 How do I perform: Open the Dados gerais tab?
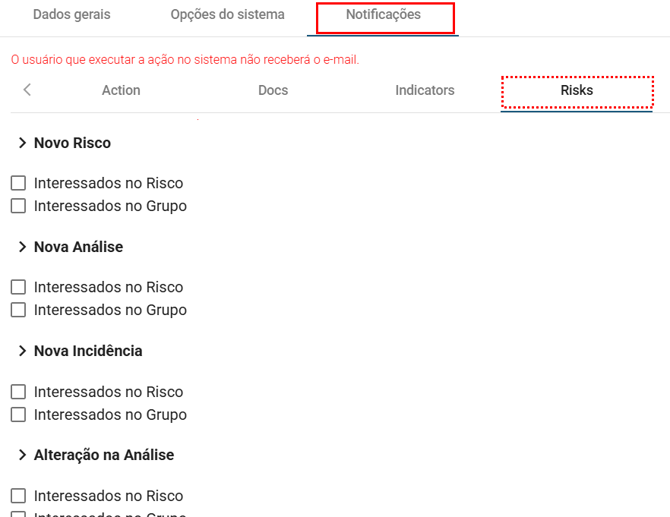(x=72, y=15)
